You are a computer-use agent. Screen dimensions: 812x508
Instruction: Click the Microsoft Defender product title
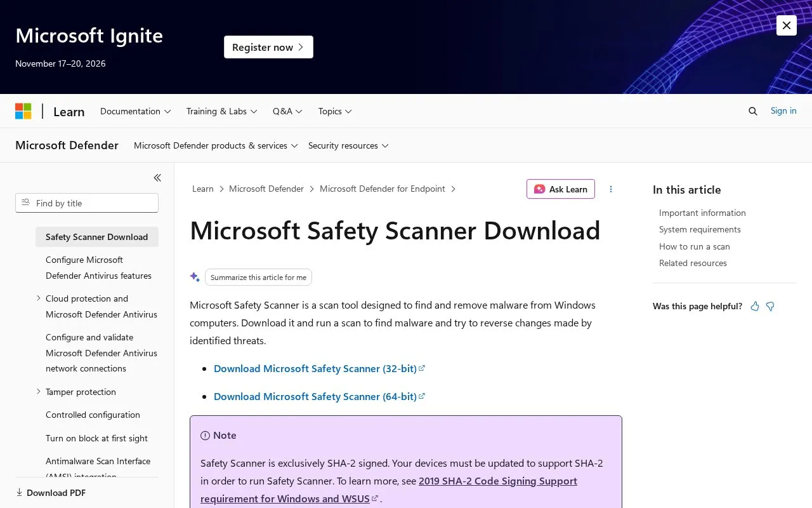67,145
